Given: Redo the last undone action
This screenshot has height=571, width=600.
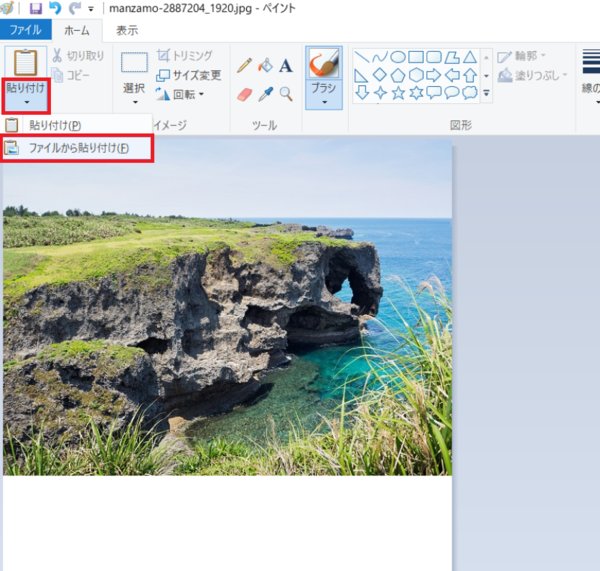Looking at the screenshot, I should [x=75, y=8].
